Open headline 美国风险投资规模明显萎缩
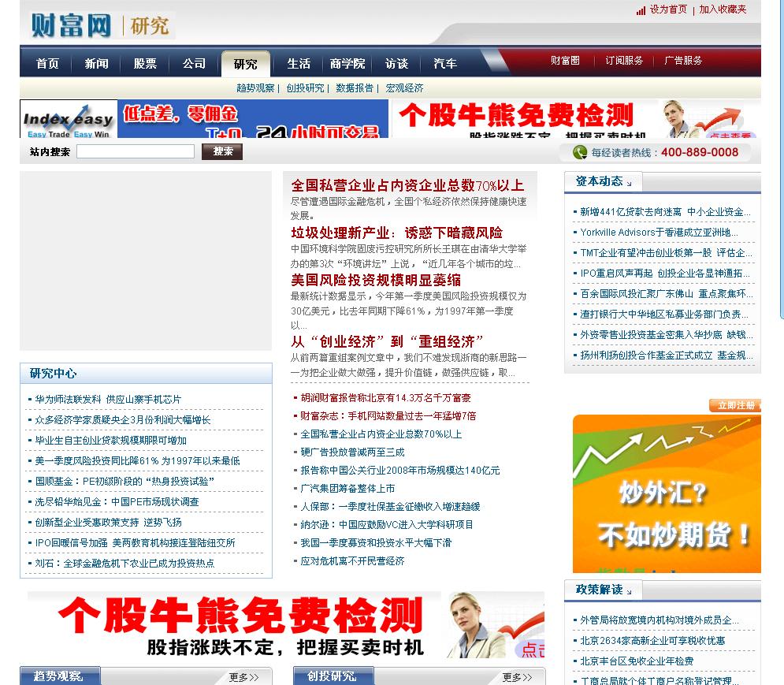Viewport: 784px width, 685px height. [x=376, y=280]
